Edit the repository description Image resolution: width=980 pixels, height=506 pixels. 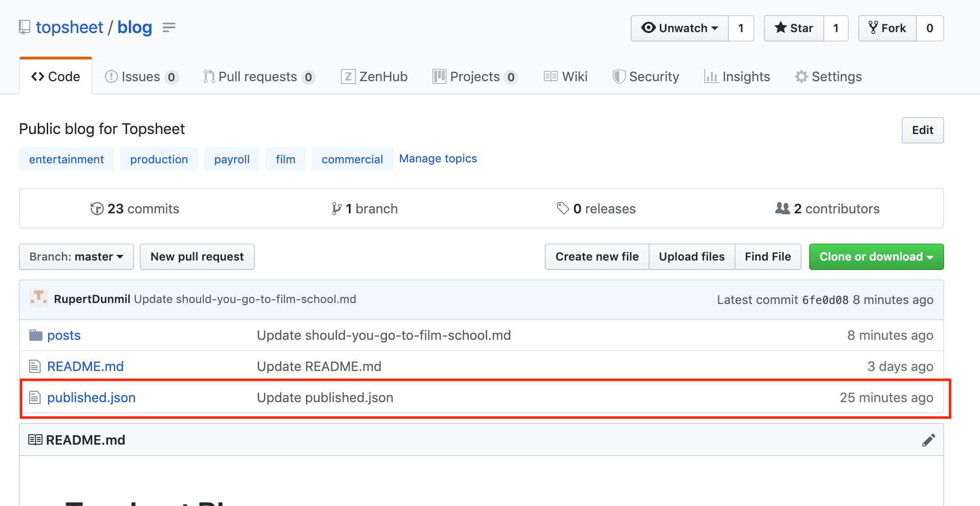pos(922,130)
